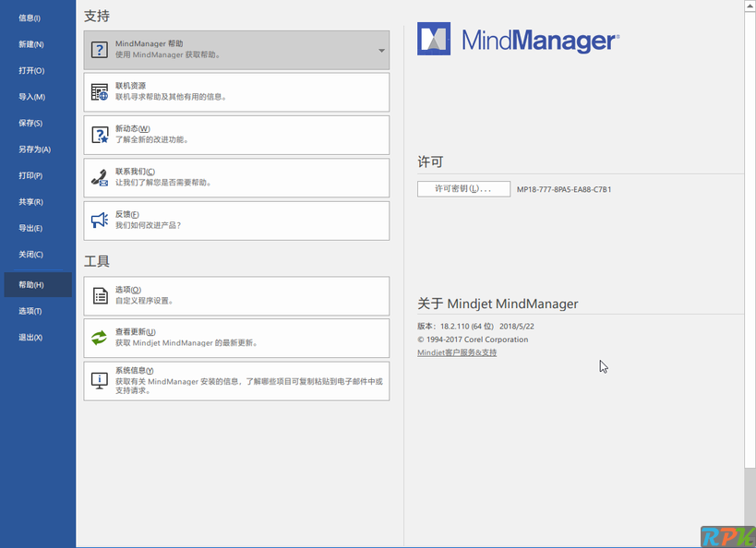
Task: Select the highlighted 帮助(H) sidebar item
Action: tap(38, 285)
